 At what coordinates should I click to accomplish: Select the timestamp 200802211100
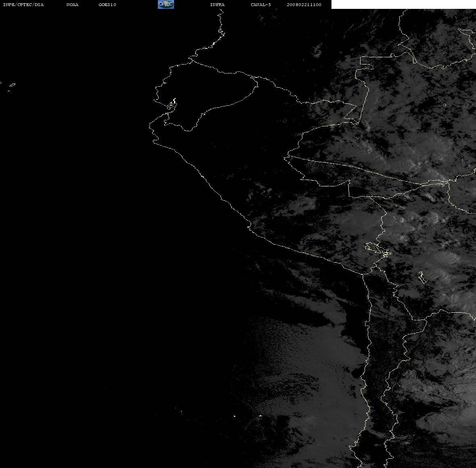[304, 4]
